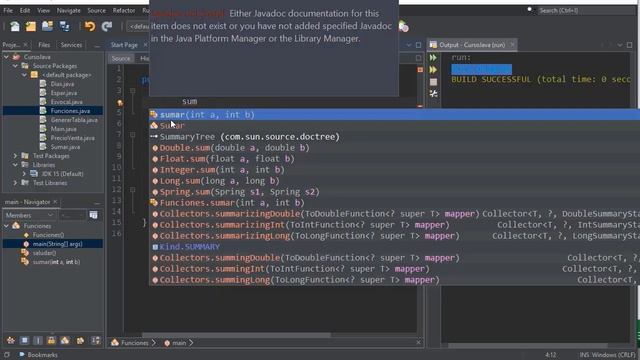
Task: Open Main.java in project tree
Action: [63, 129]
